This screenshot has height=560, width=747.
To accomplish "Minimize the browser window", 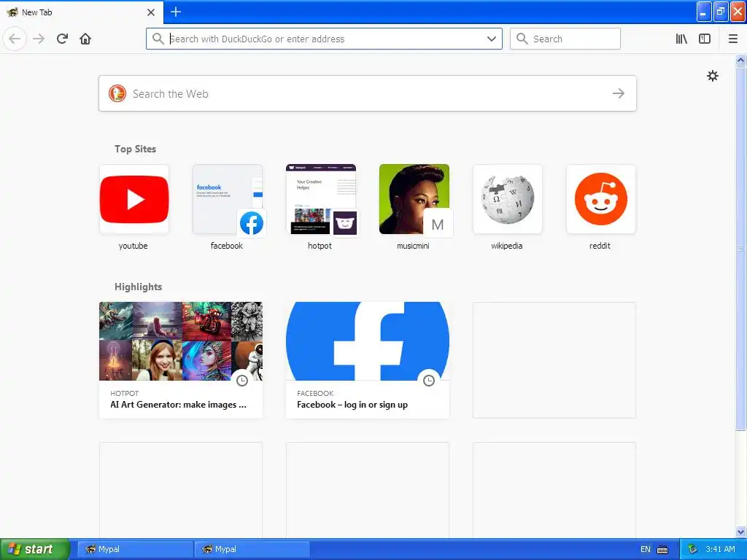I will (x=704, y=12).
